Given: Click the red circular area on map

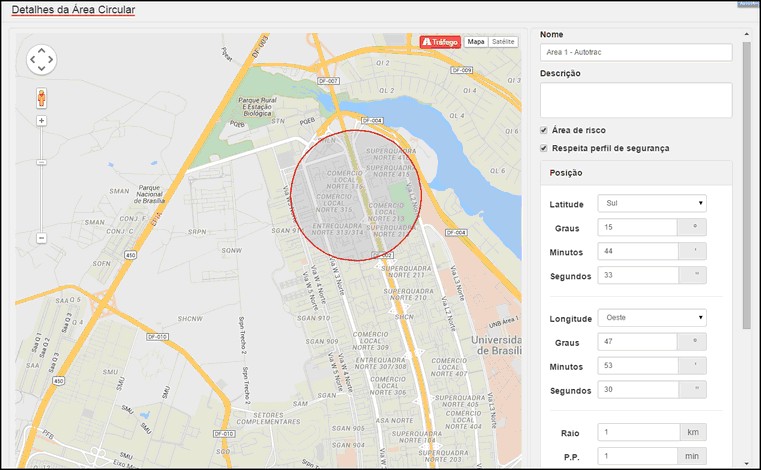Looking at the screenshot, I should 356,195.
